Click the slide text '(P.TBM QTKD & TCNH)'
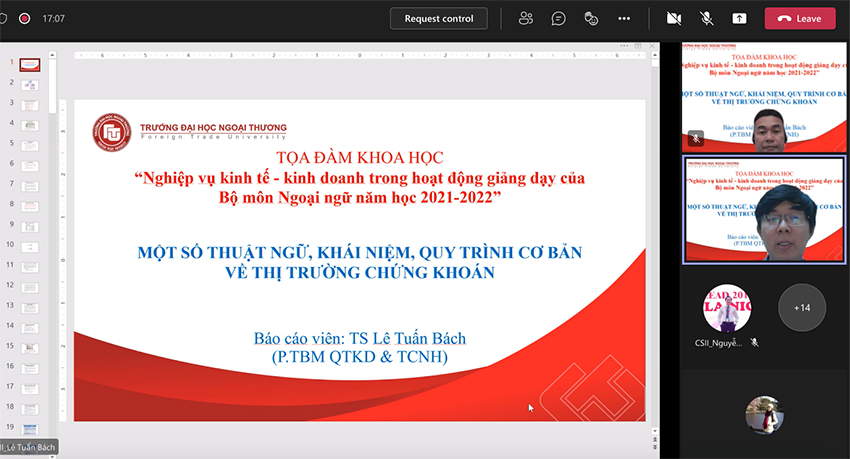Image resolution: width=850 pixels, height=459 pixels. click(x=359, y=357)
